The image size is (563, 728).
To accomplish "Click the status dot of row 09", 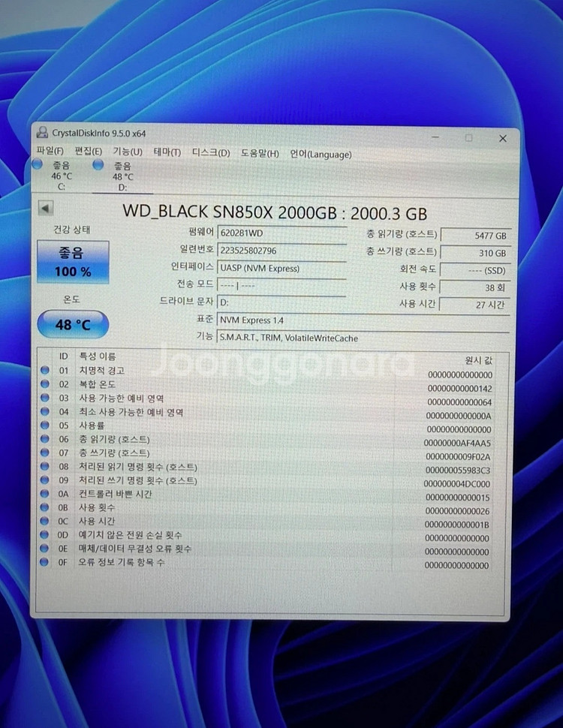I will pyautogui.click(x=44, y=480).
